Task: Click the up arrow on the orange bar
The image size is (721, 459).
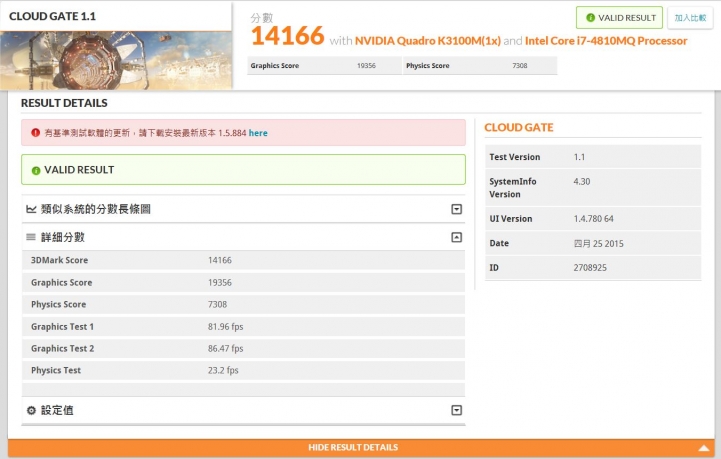Action: [704, 448]
